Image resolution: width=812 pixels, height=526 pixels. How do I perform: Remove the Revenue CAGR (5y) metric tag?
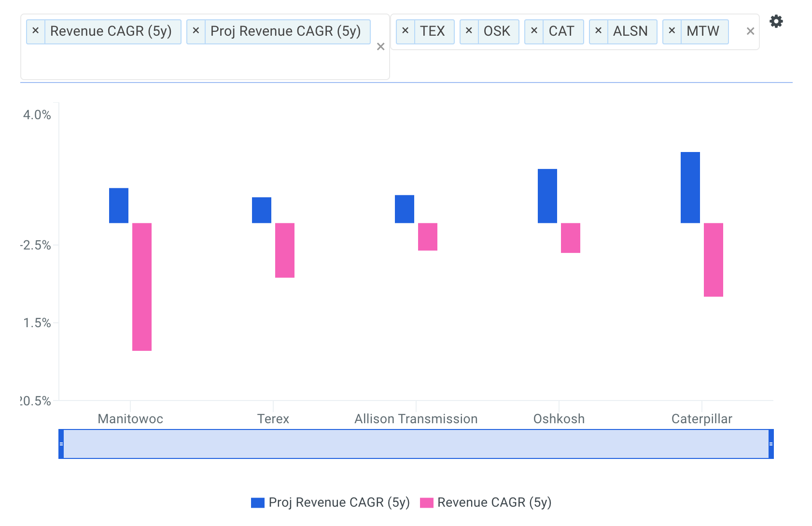pos(35,31)
